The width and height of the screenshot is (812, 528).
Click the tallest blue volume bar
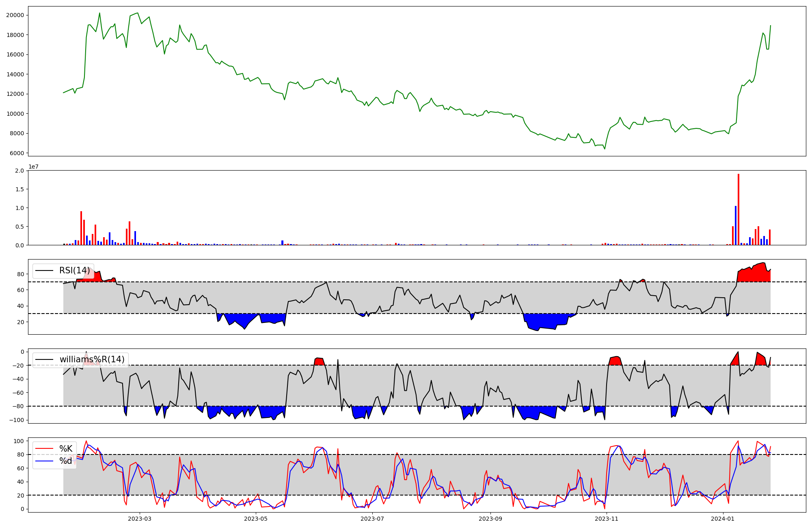[736, 225]
